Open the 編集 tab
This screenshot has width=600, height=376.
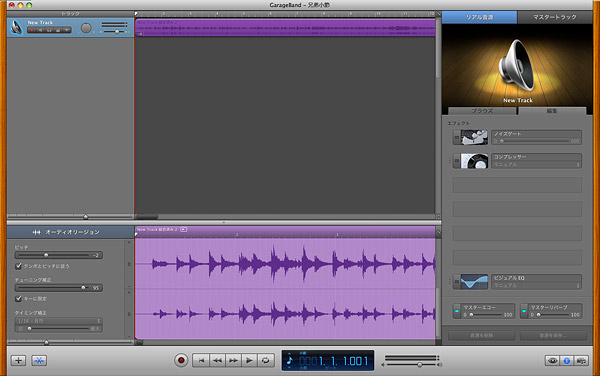(x=552, y=111)
